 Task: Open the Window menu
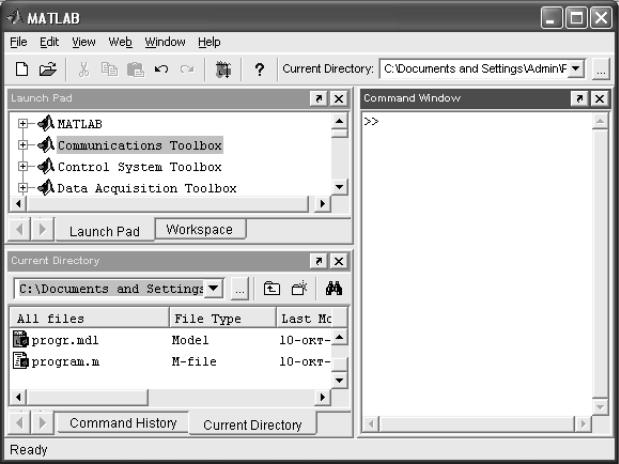(x=165, y=42)
